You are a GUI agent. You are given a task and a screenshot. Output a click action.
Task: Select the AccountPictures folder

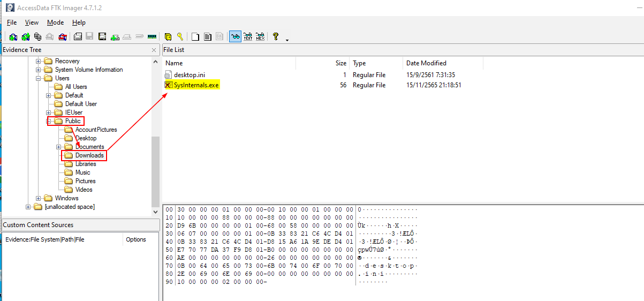click(x=96, y=130)
